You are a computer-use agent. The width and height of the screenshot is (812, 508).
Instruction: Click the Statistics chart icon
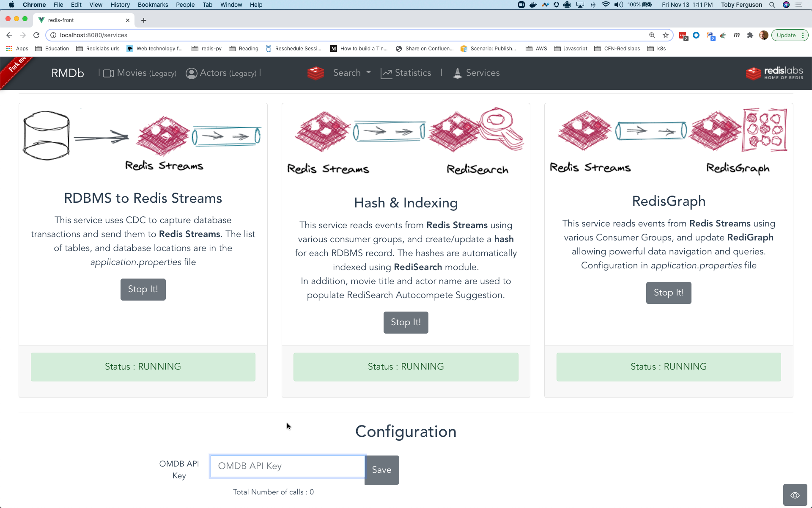[x=386, y=73]
